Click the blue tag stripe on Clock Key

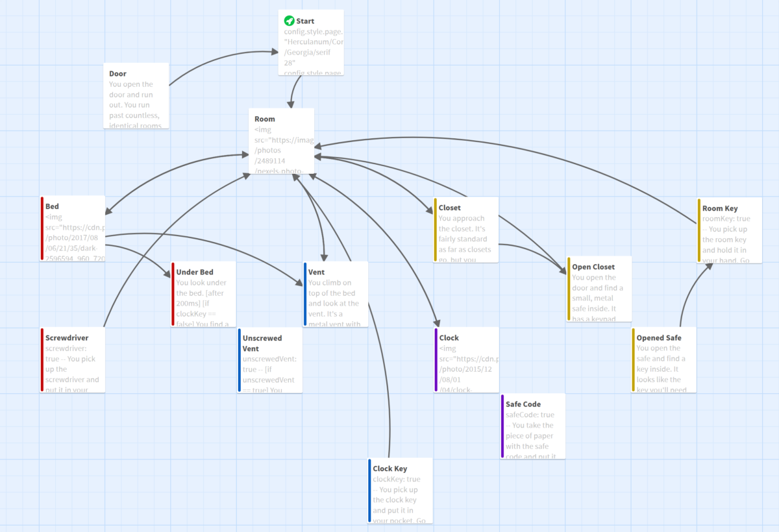pos(370,491)
